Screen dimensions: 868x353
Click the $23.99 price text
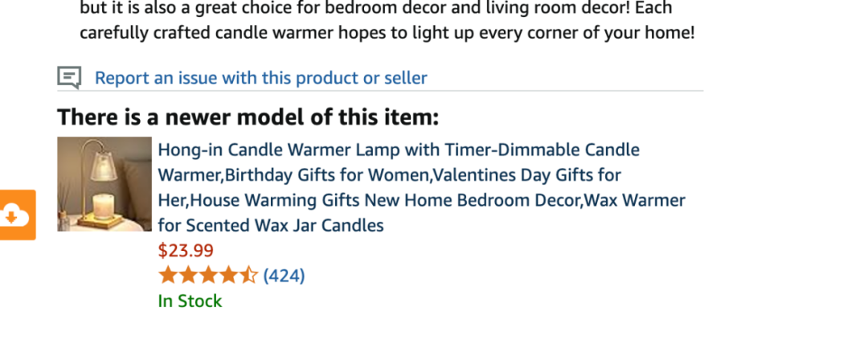point(186,251)
